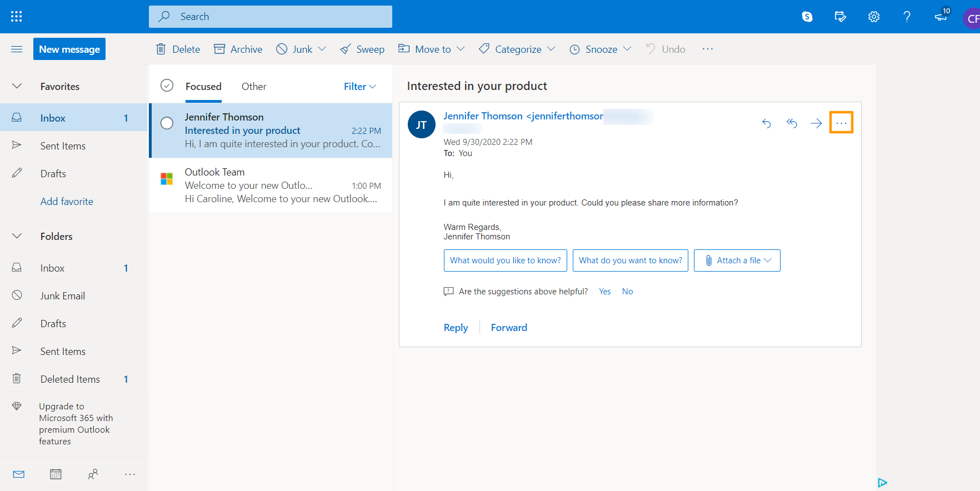Screen dimensions: 980x491
Task: Click the Add favorite link
Action: [67, 202]
